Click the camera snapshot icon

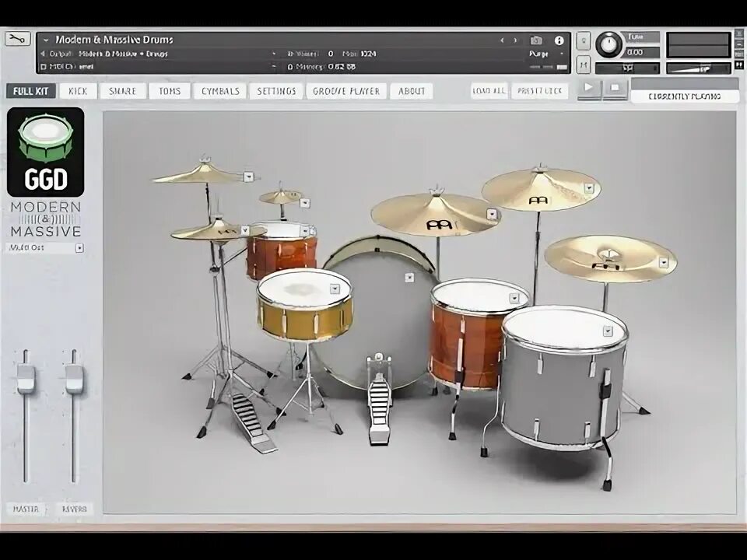pyautogui.click(x=536, y=40)
